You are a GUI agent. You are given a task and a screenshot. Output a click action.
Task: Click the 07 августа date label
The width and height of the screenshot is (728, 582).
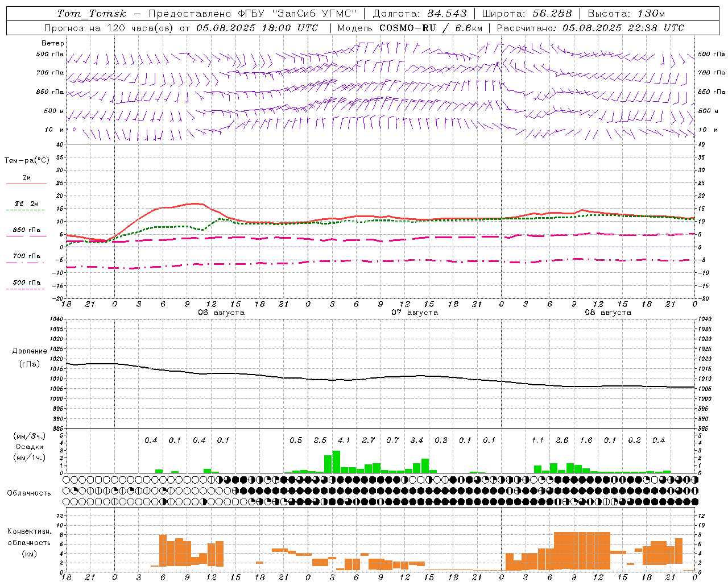pos(415,313)
